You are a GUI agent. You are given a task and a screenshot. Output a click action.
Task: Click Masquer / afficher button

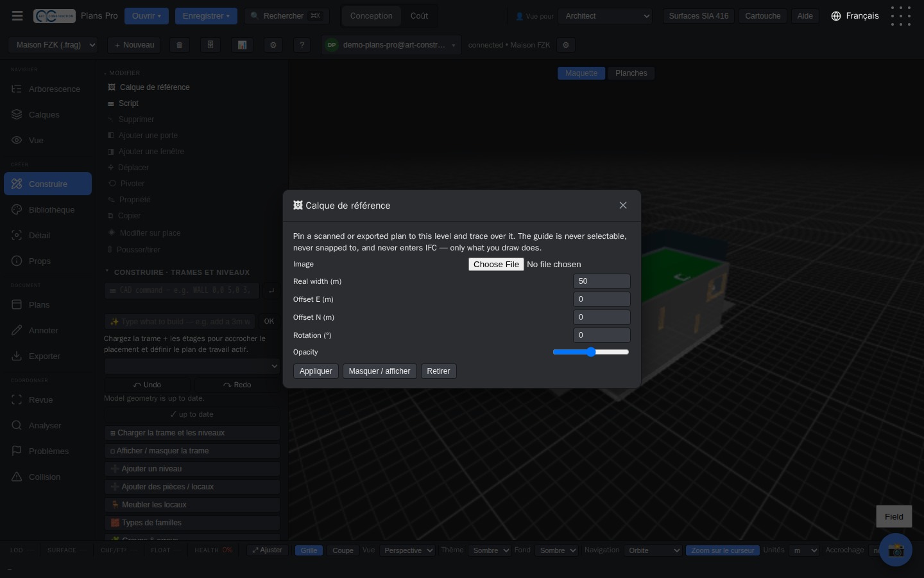coord(380,371)
